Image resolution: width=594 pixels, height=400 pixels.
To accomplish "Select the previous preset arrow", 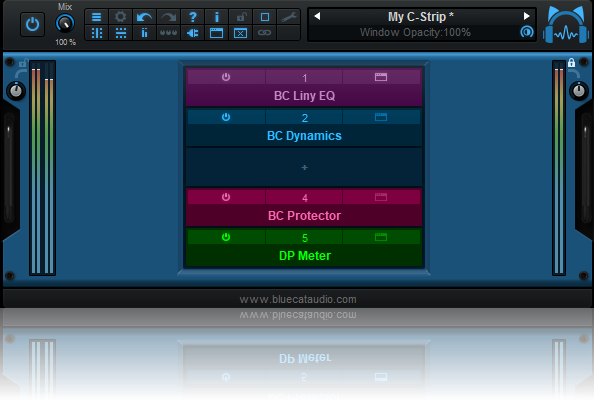I will (x=317, y=16).
